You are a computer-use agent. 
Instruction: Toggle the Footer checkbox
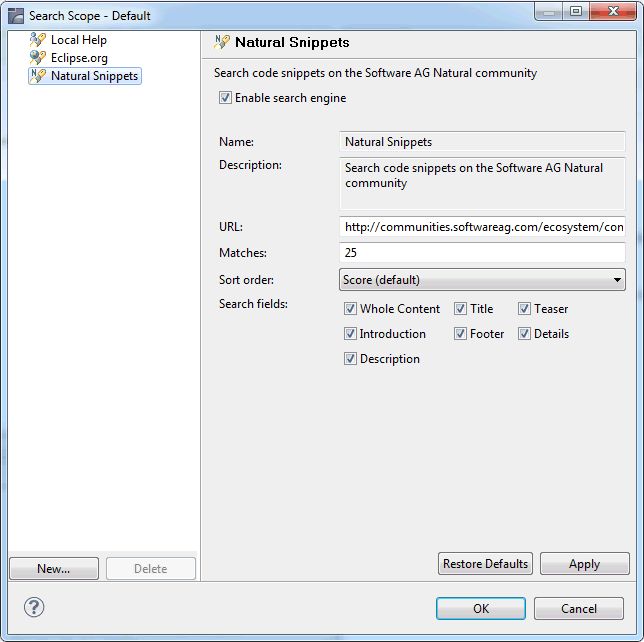point(461,334)
